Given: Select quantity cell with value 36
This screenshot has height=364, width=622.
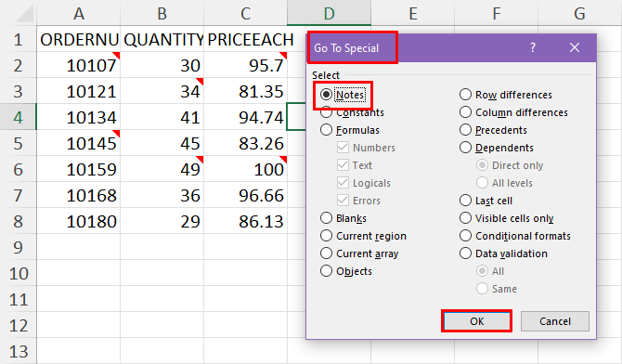Looking at the screenshot, I should 162,195.
